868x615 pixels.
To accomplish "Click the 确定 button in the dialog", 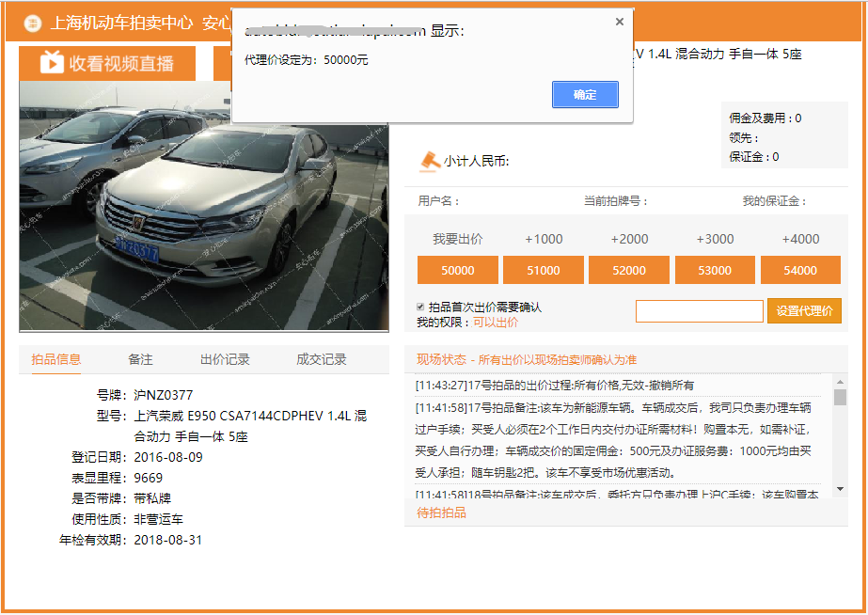I will click(585, 95).
